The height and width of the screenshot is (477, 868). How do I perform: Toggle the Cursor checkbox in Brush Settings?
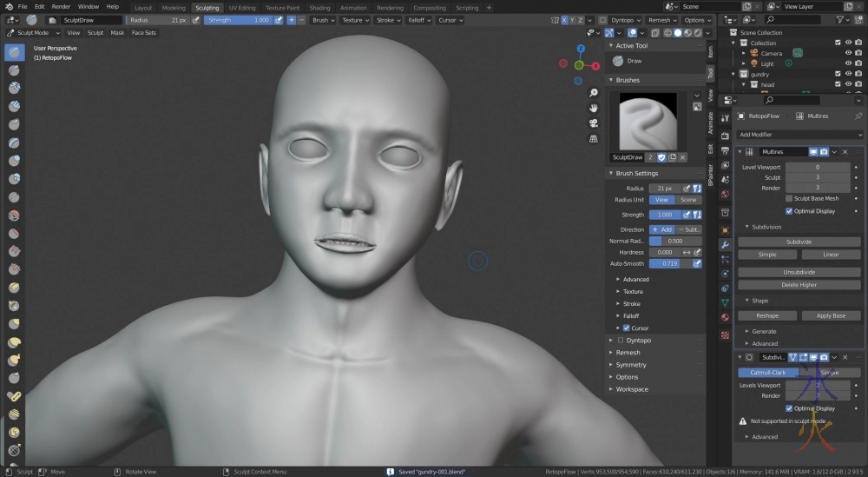pos(627,328)
